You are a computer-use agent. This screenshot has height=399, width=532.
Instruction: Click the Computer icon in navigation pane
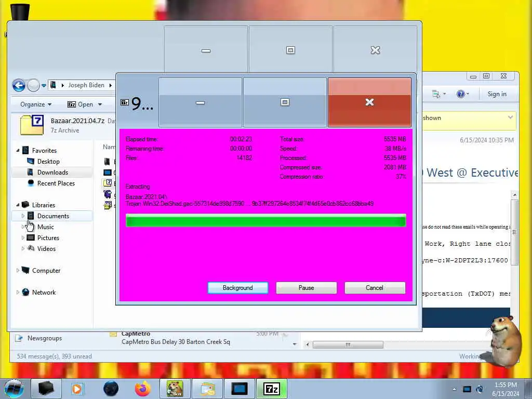coord(25,270)
